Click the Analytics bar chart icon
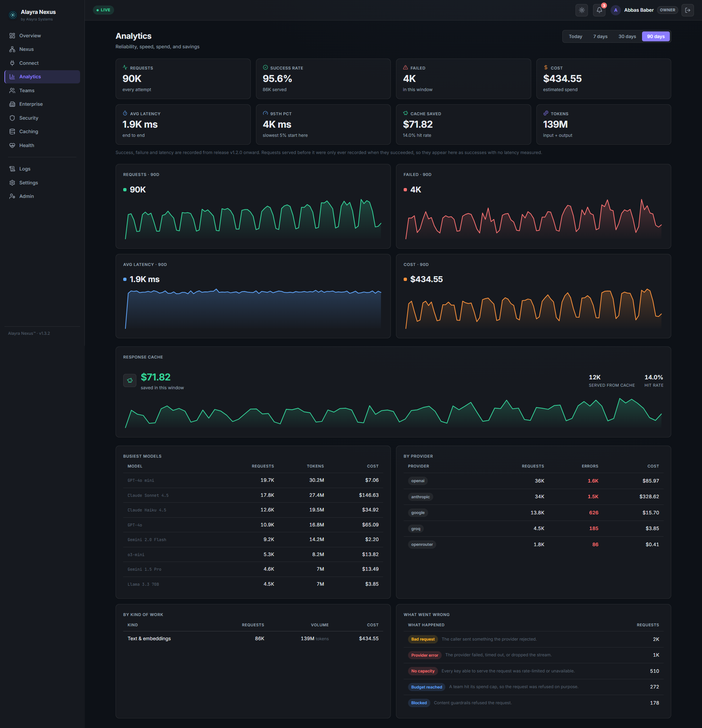The image size is (702, 728). tap(12, 77)
